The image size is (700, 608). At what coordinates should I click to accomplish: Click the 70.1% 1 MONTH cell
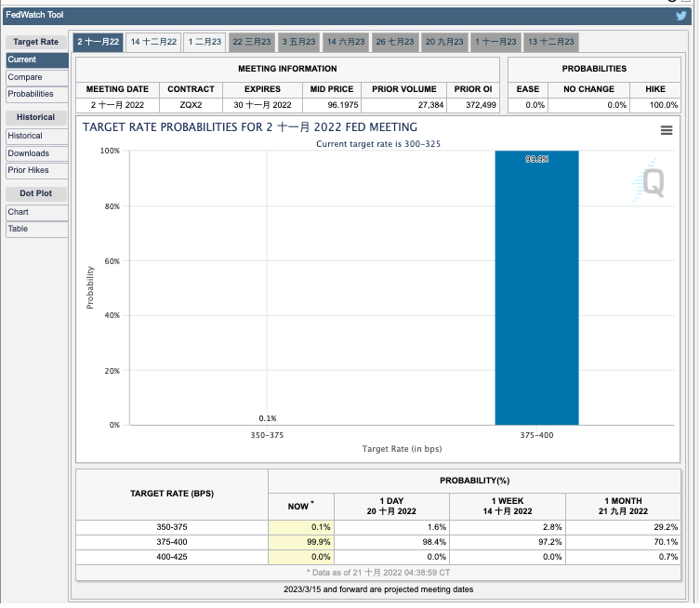point(623,542)
